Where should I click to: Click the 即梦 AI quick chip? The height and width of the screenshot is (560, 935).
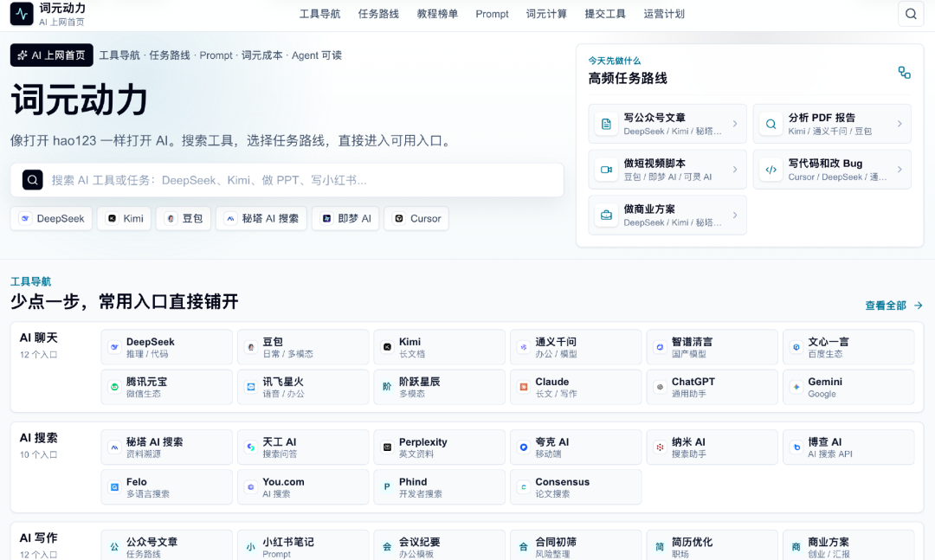[x=345, y=218]
